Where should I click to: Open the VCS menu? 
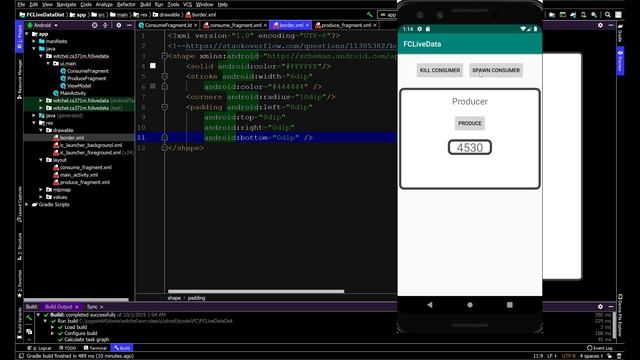pyautogui.click(x=187, y=4)
